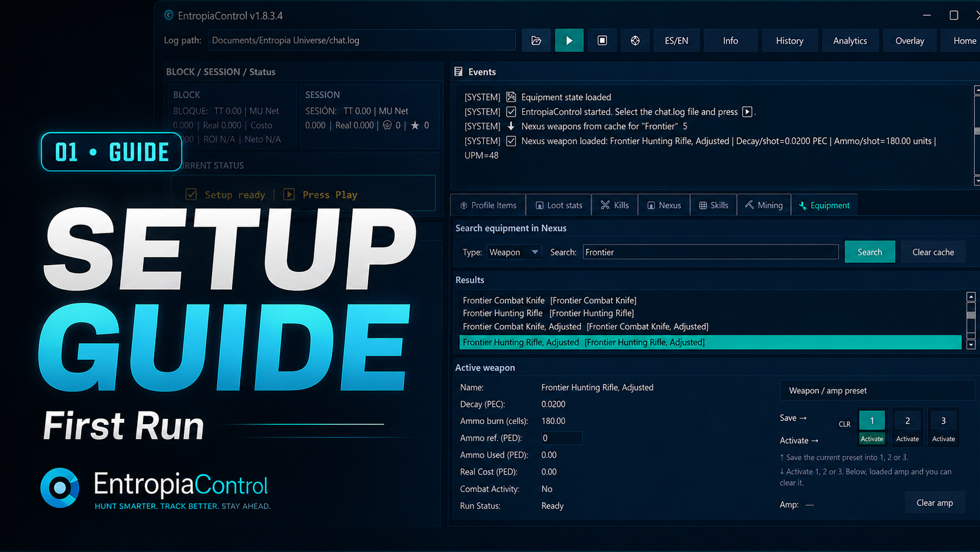Image resolution: width=980 pixels, height=552 pixels.
Task: Open the Analytics view
Action: click(x=850, y=40)
